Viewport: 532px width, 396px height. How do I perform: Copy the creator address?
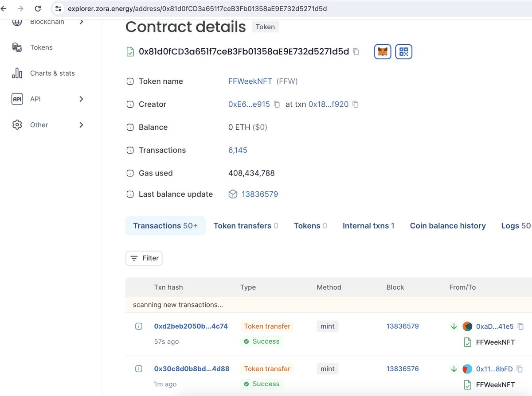pyautogui.click(x=277, y=105)
